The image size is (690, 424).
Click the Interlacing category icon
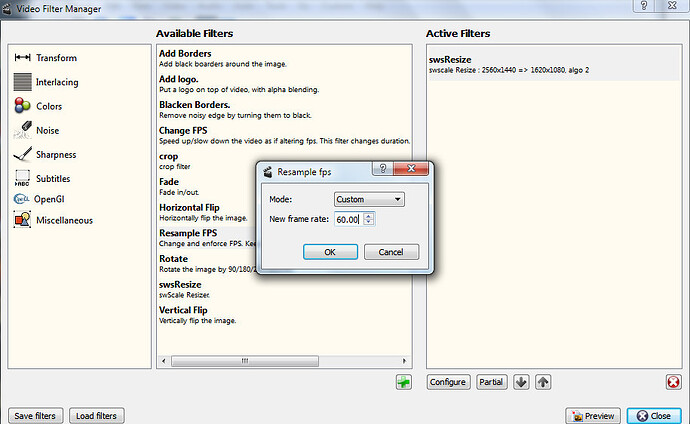[x=22, y=82]
